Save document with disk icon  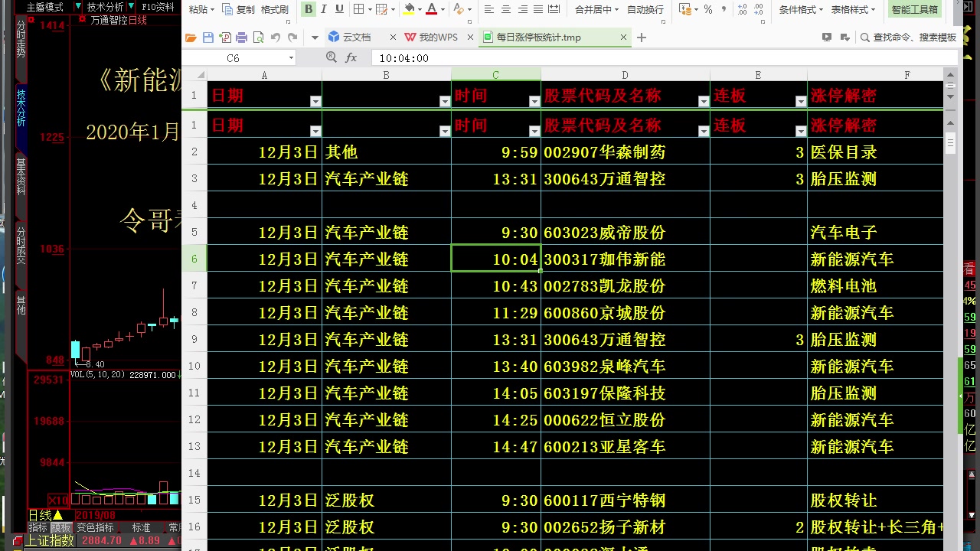point(207,37)
